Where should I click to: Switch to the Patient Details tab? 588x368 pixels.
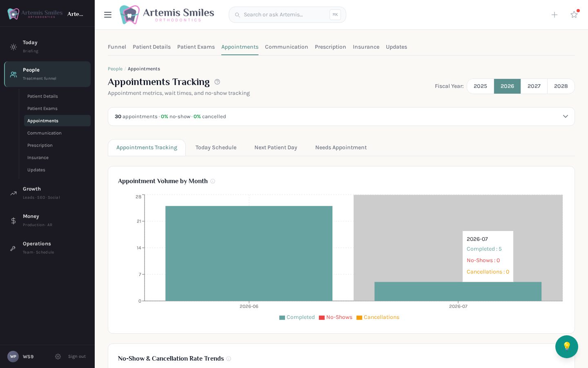[151, 47]
